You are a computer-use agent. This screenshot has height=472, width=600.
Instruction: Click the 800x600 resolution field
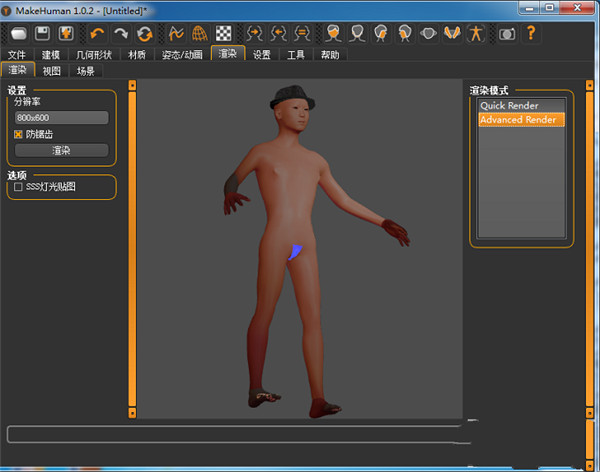pos(61,118)
